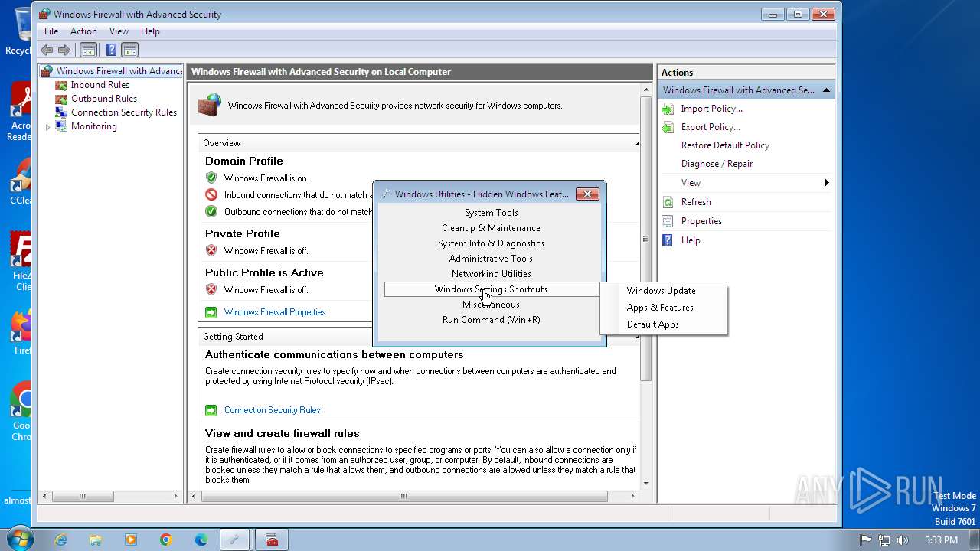Screen dimensions: 980x551
Task: Click the Windows Firewall Properties link
Action: tap(275, 312)
